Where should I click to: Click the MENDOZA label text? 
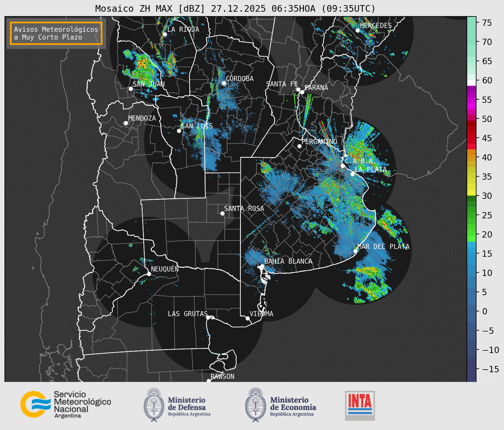point(142,118)
